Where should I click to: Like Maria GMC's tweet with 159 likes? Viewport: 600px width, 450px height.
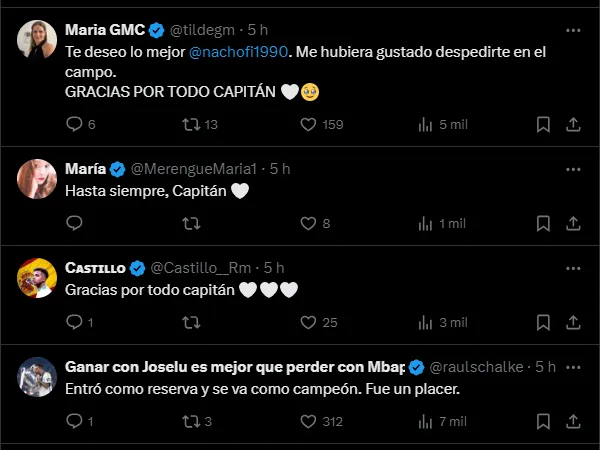309,125
